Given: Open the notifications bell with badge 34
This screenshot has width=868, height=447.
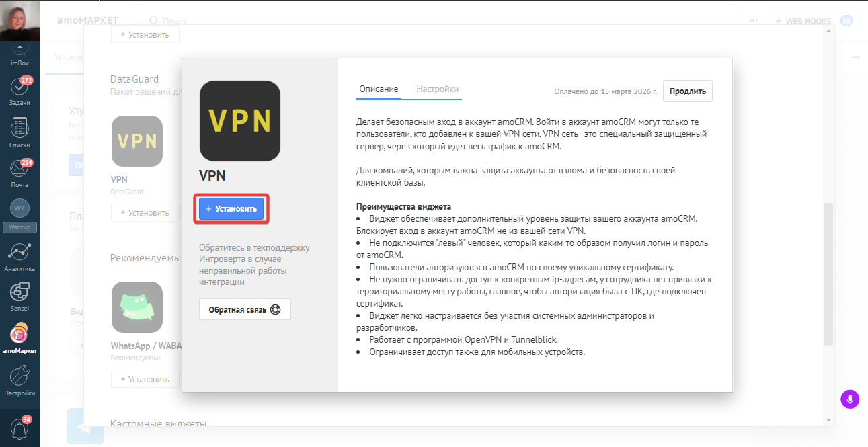Looking at the screenshot, I should pos(19,429).
